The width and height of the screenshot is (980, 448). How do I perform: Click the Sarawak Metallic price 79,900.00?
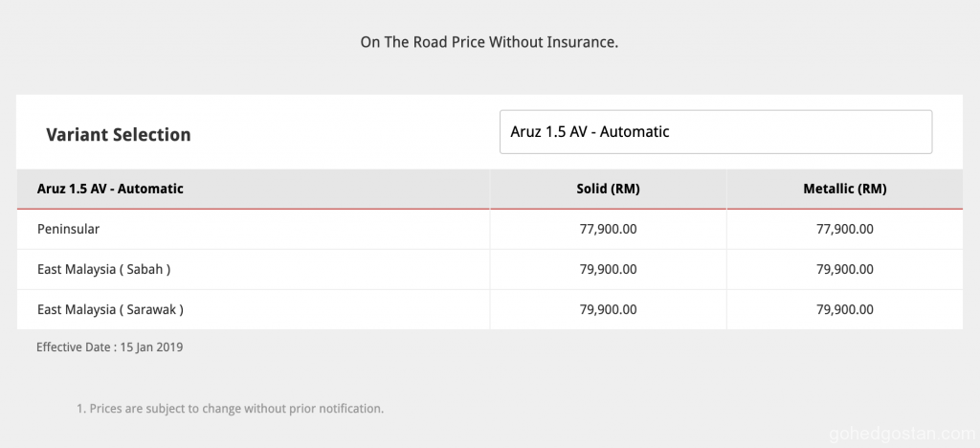click(x=844, y=310)
